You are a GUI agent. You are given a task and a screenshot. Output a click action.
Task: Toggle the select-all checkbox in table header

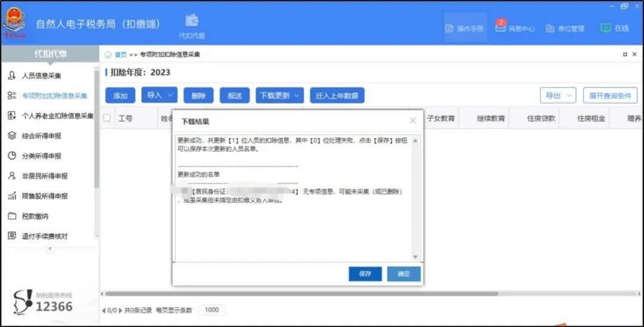tap(107, 118)
